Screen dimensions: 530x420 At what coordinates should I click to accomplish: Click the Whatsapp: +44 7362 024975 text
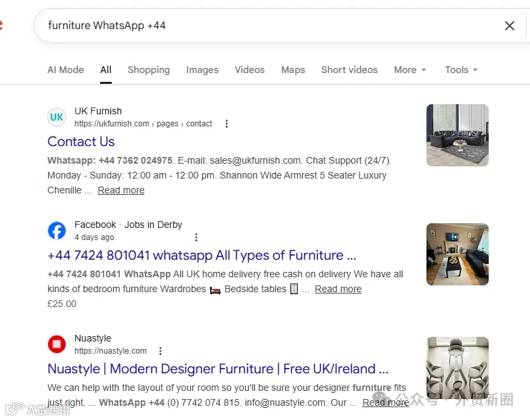(x=110, y=160)
